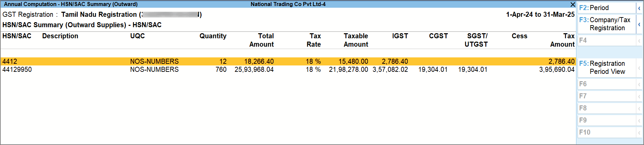Click the HSN/SAC column header
This screenshot has height=145, width=644.
coord(17,36)
